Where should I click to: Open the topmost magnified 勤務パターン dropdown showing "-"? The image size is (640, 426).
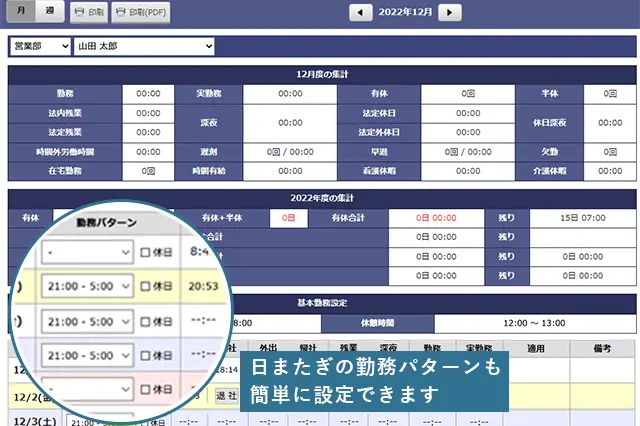pyautogui.click(x=88, y=253)
